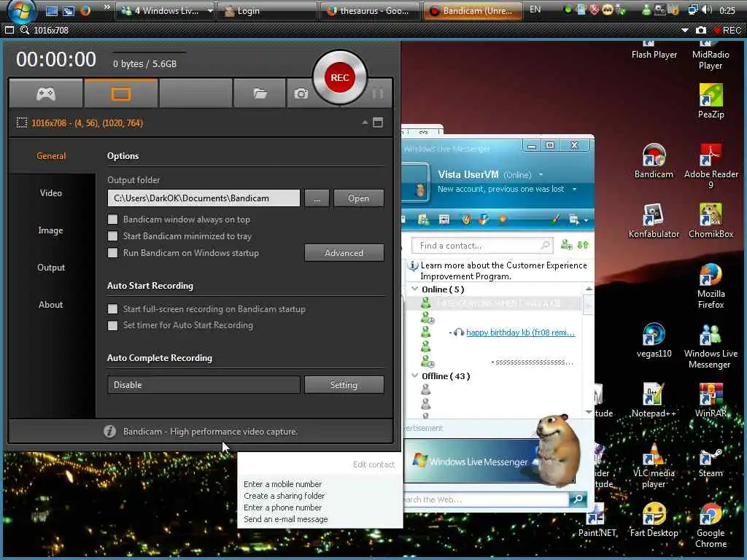
Task: Open the happy birthday kb song link
Action: tap(520, 332)
